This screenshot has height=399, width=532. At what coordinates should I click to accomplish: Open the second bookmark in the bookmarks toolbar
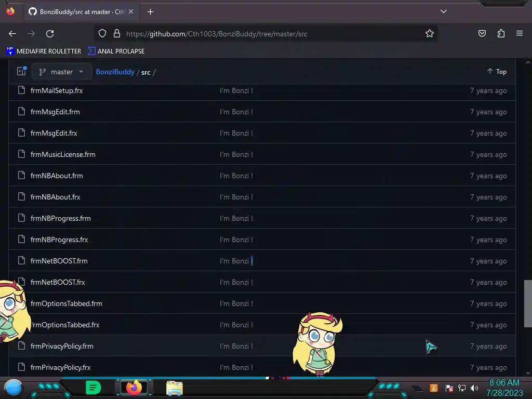[x=116, y=51]
